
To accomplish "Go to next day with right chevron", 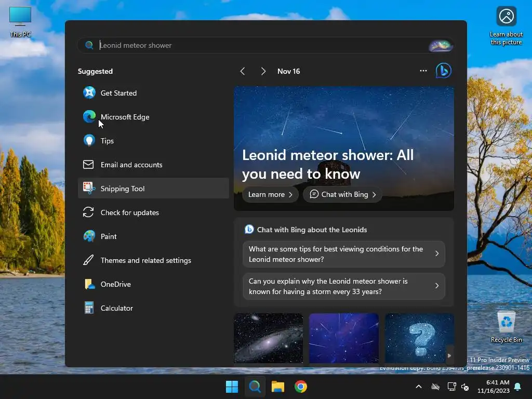I will tap(263, 71).
